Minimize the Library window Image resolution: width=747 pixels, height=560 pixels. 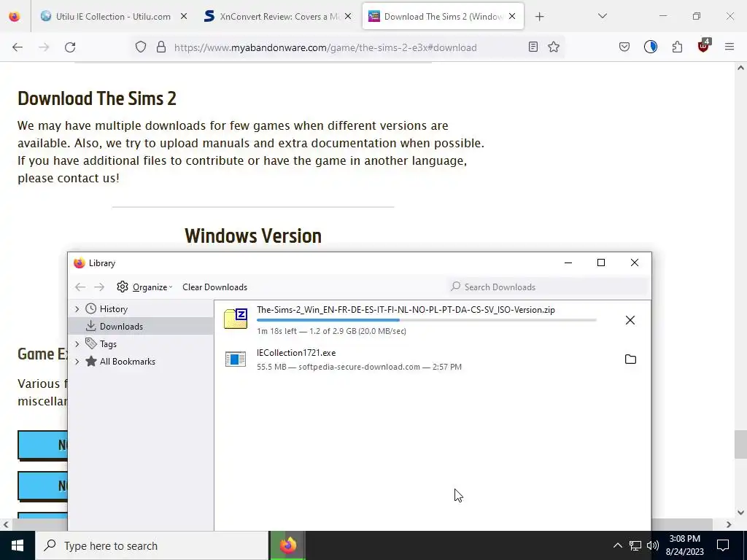[x=568, y=262]
